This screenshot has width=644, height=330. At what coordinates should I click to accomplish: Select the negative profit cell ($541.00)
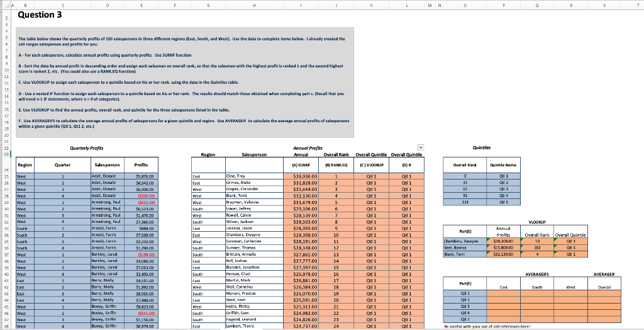pyautogui.click(x=142, y=313)
